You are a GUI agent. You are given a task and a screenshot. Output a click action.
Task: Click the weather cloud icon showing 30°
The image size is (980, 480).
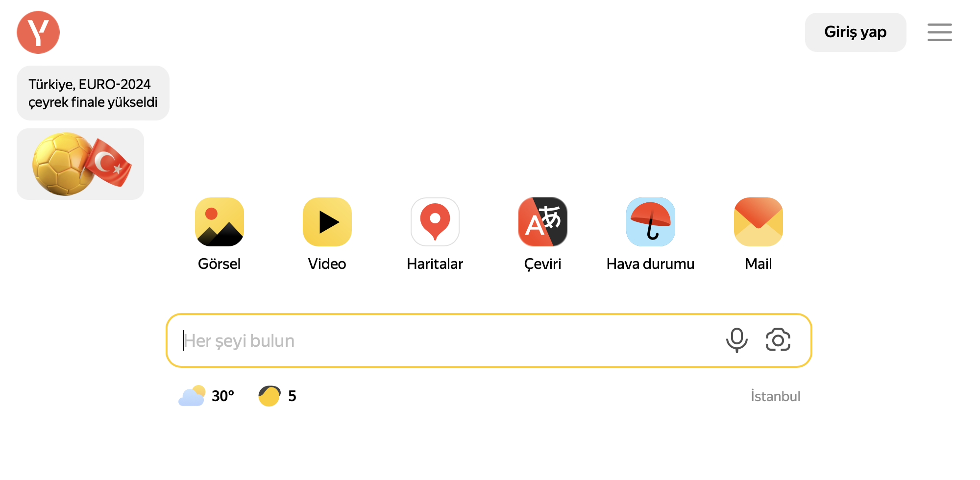pos(192,396)
